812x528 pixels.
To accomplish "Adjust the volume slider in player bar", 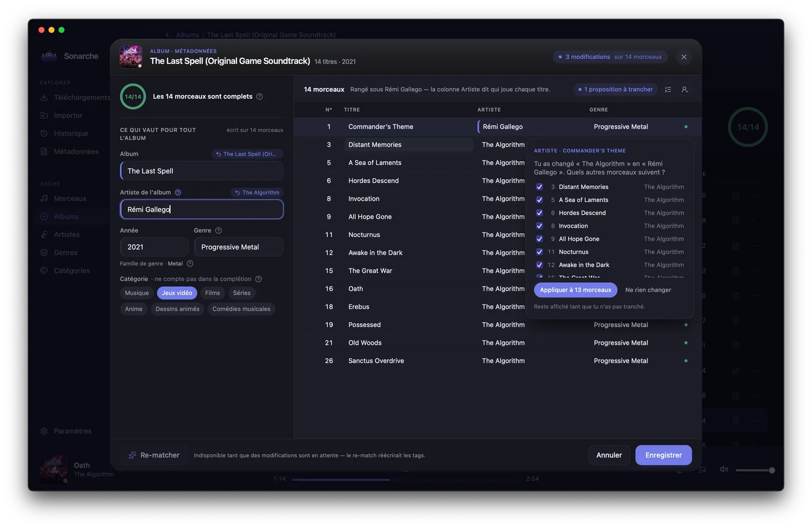I will tap(754, 471).
